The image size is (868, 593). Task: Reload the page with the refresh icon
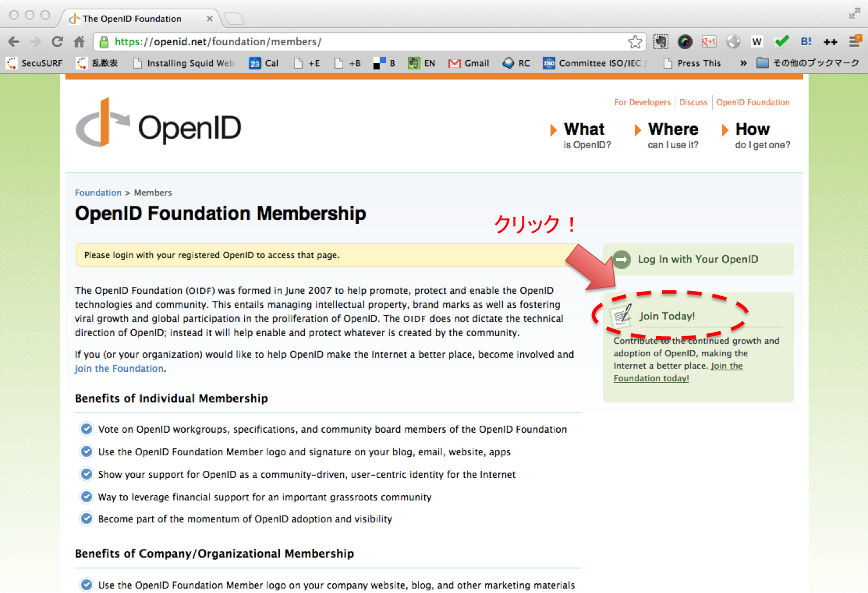tap(57, 42)
